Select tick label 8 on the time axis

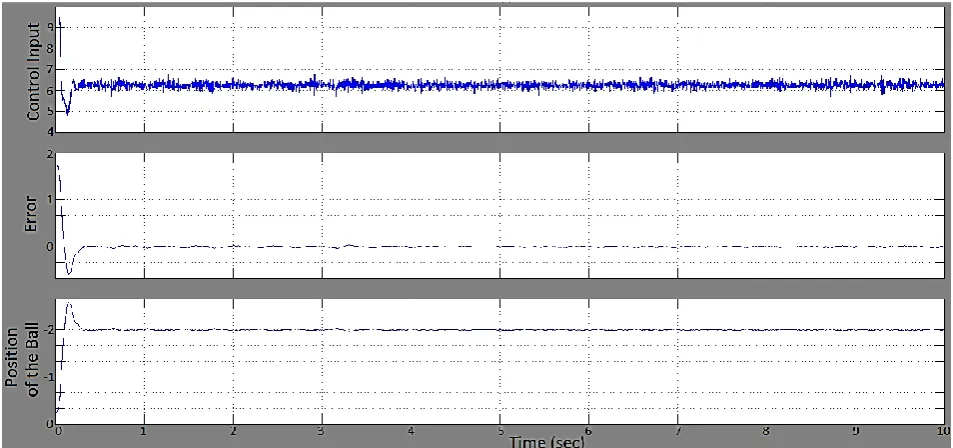pos(766,432)
